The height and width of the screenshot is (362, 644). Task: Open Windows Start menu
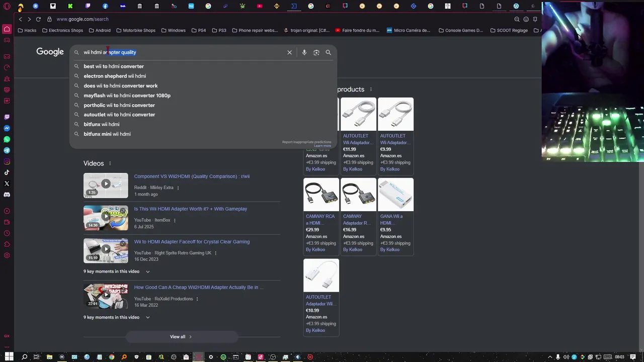pos(9,357)
